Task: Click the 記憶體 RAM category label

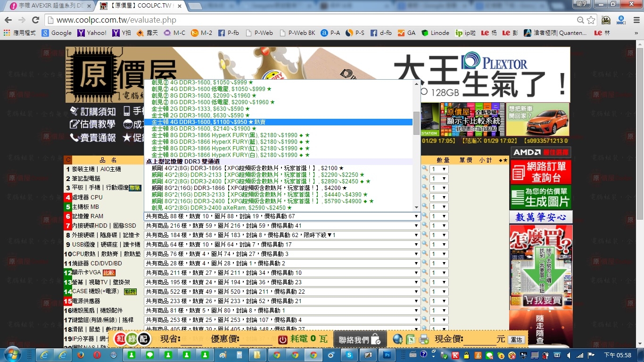Action: pos(87,216)
